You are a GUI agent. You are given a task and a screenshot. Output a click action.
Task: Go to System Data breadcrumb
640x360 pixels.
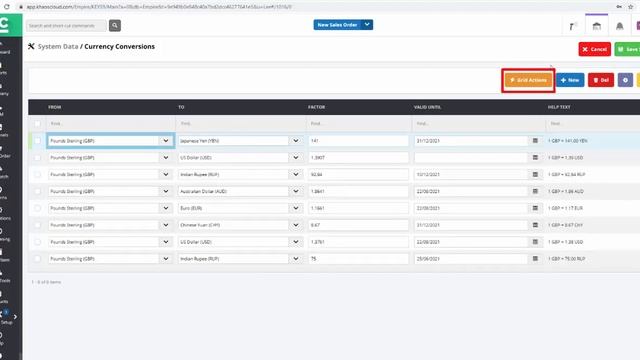(x=58, y=47)
